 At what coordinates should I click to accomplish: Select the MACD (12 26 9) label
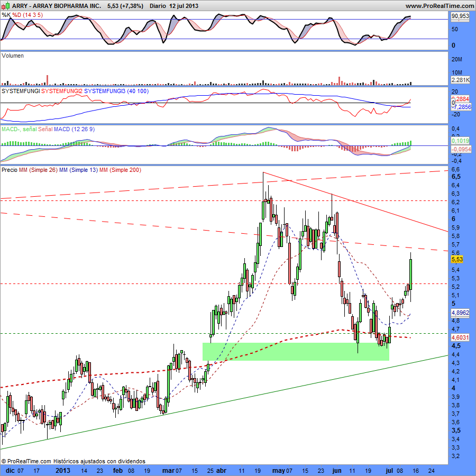[x=75, y=129]
